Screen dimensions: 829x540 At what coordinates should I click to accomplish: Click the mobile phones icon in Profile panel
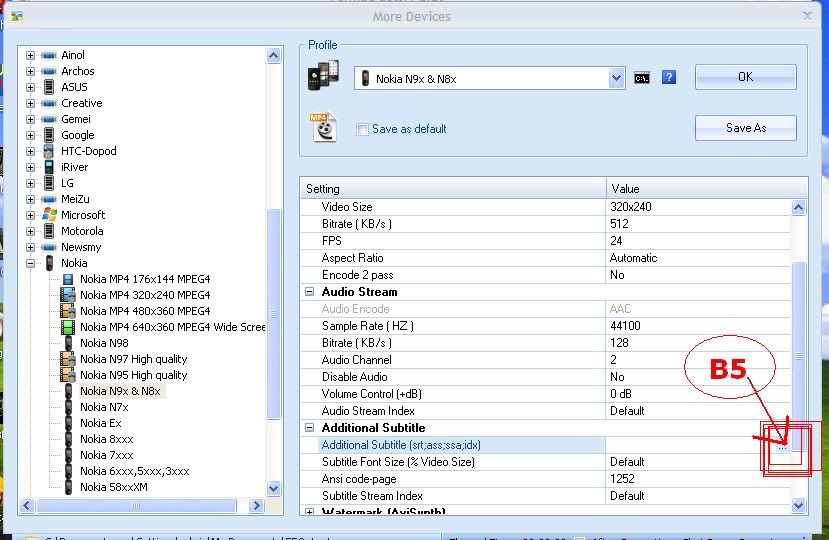(x=323, y=75)
